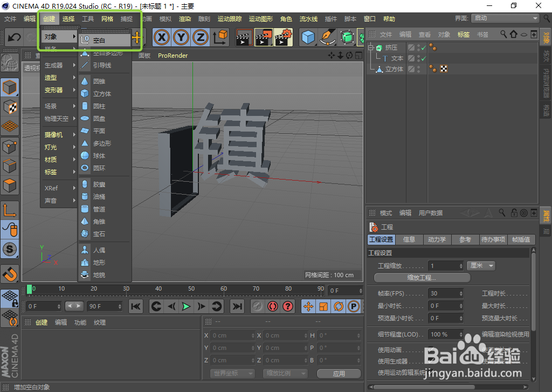Expand 灯光 light submenu
The width and height of the screenshot is (552, 392).
tap(59, 147)
